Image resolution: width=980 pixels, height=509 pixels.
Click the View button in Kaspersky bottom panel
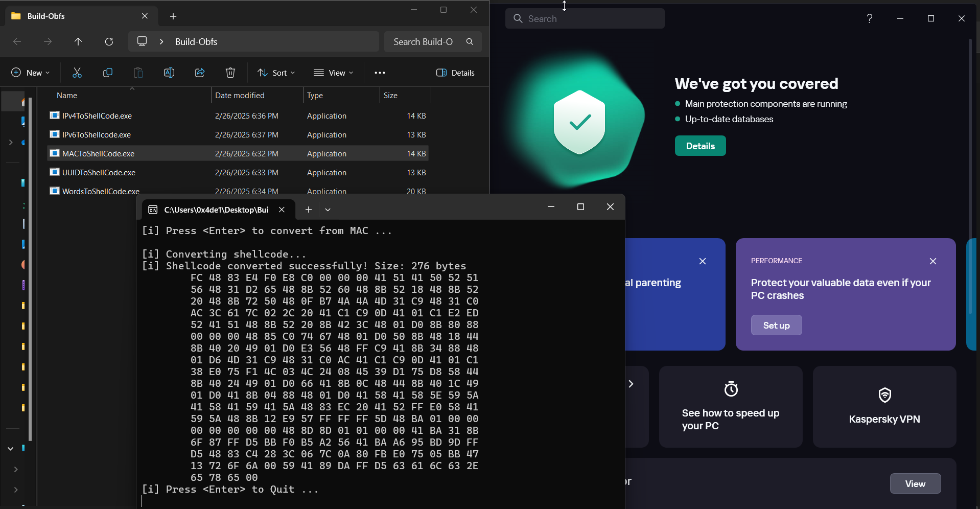point(916,483)
